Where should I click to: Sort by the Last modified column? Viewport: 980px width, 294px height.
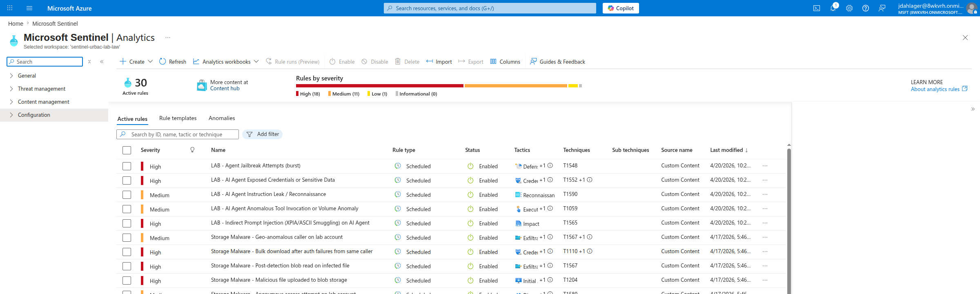[729, 150]
